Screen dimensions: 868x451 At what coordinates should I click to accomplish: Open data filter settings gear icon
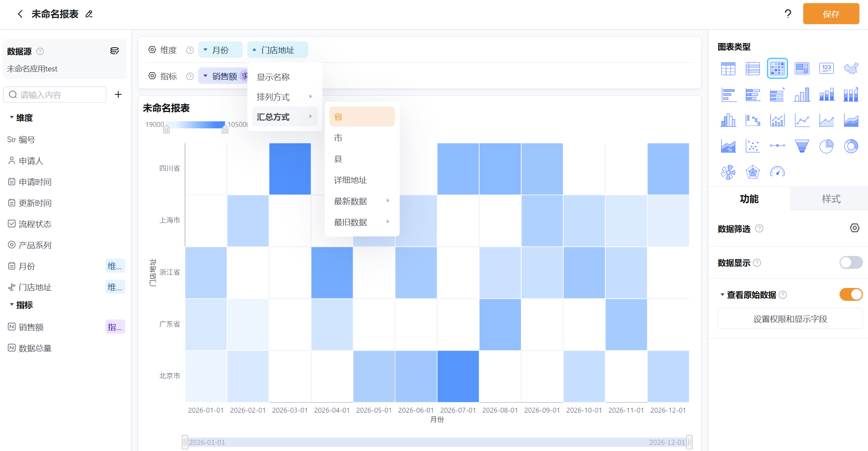pos(855,228)
